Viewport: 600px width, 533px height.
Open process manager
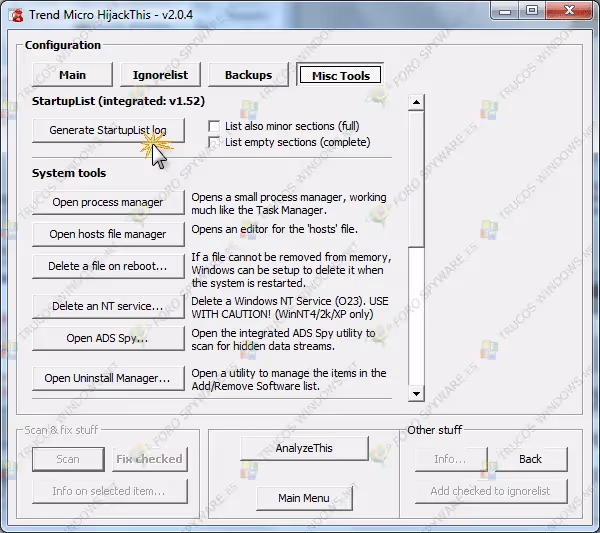pos(108,202)
